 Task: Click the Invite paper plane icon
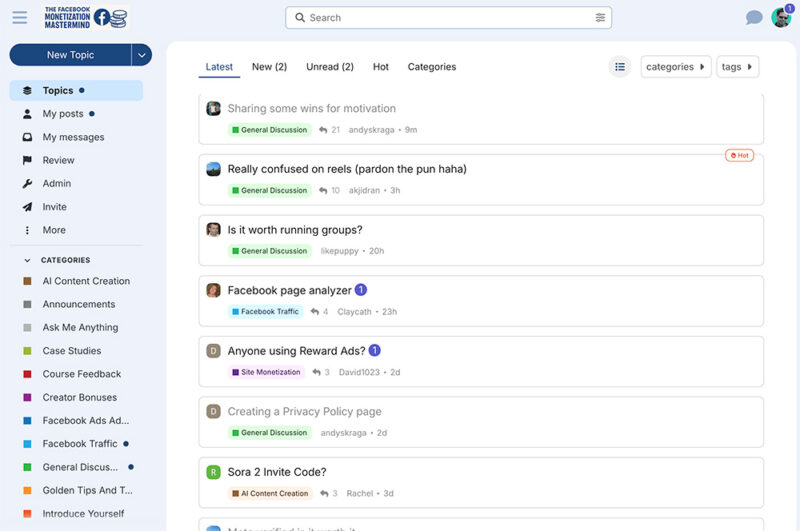pos(27,207)
